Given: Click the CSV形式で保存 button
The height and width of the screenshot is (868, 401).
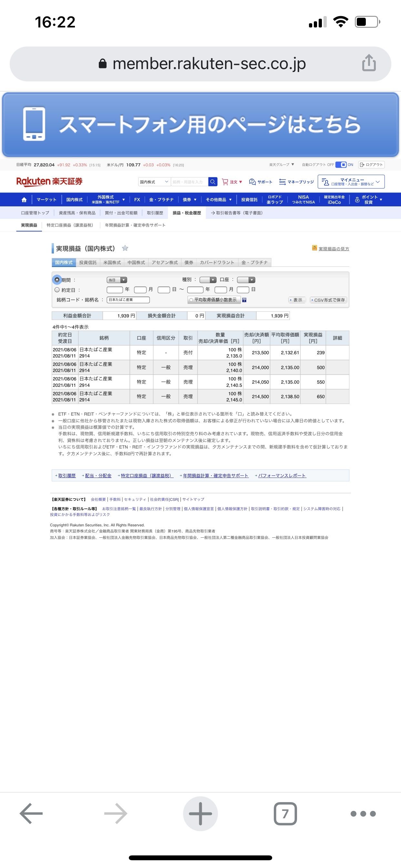Looking at the screenshot, I should click(x=328, y=300).
